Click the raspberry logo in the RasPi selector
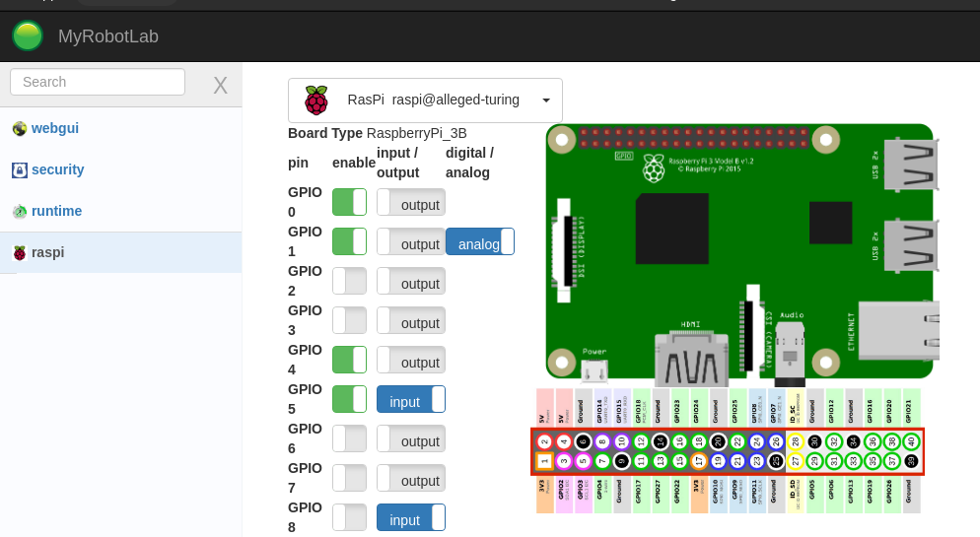Image resolution: width=980 pixels, height=537 pixels. [x=316, y=101]
